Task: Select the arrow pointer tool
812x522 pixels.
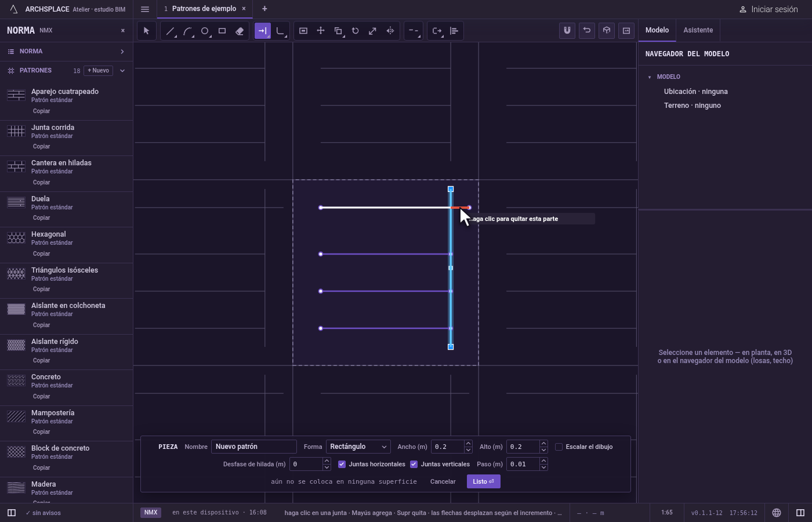Action: coord(146,31)
